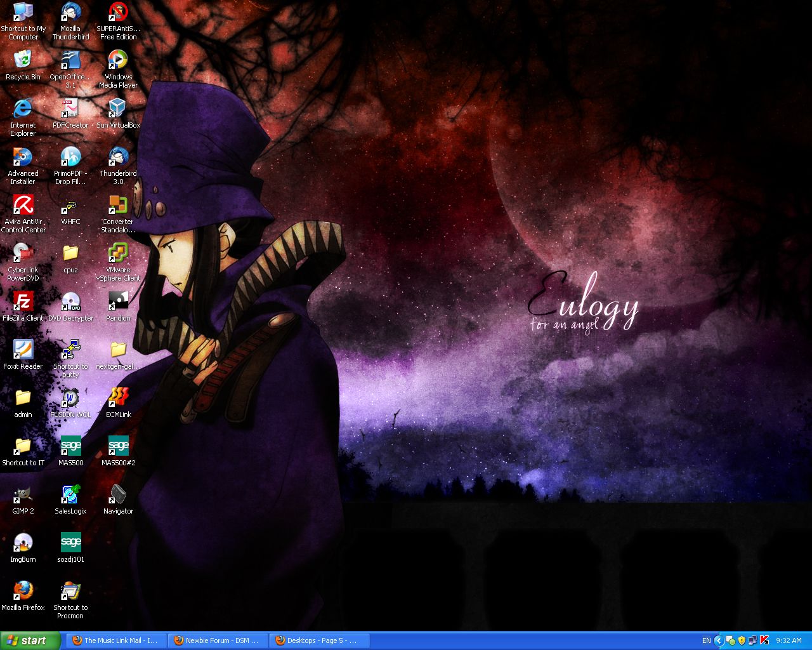Click the Windows Media Player desktop icon
The image size is (812, 650).
(x=118, y=69)
